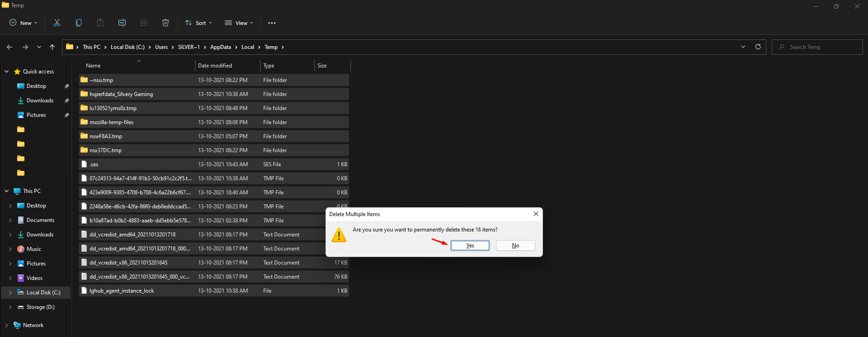
Task: Select the nswF8A3.tmp folder
Action: click(214, 136)
